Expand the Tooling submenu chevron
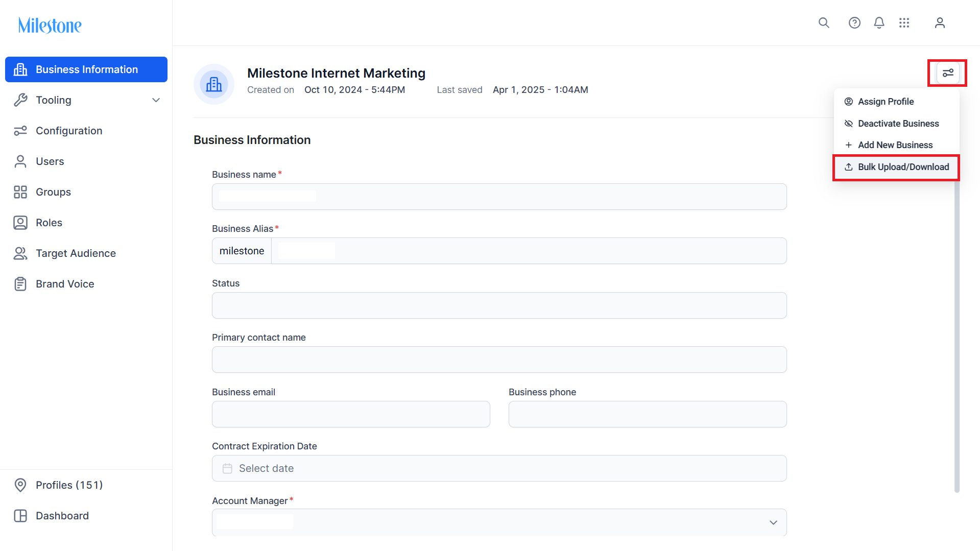Screen dimensions: 980x551 (x=156, y=100)
